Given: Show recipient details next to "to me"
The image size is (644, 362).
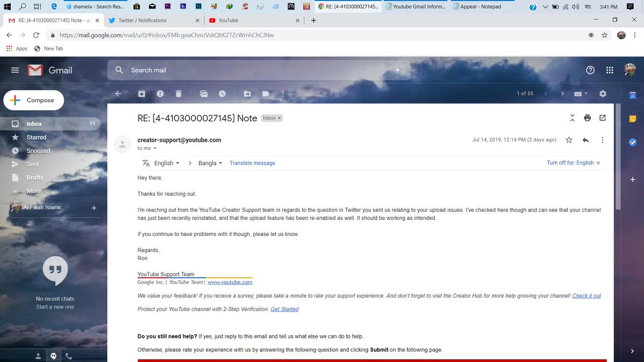Looking at the screenshot, I should (x=155, y=148).
